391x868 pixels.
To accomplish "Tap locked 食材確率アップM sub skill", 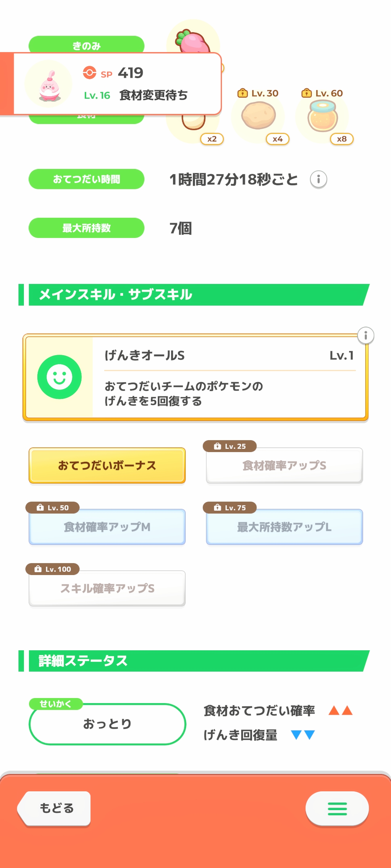I will 107,527.
